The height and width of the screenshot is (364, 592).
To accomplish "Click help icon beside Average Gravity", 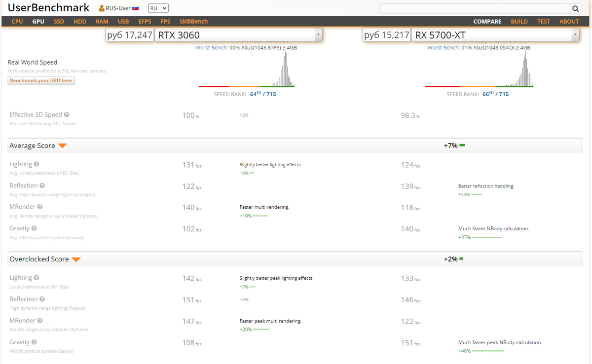I will (x=35, y=228).
